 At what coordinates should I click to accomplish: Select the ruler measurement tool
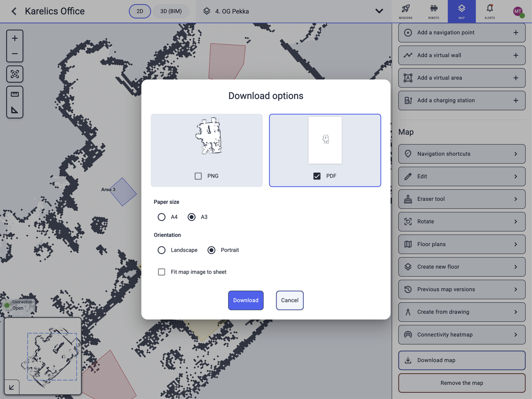coord(15,94)
